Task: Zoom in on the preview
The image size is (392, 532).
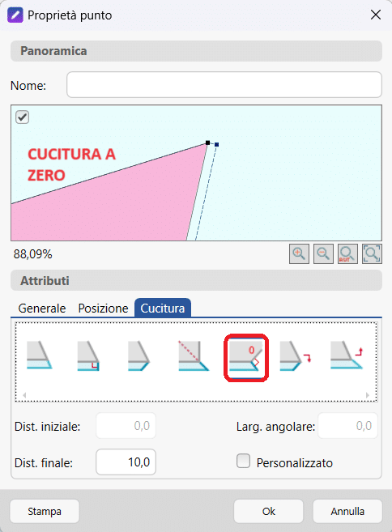Action: click(299, 253)
